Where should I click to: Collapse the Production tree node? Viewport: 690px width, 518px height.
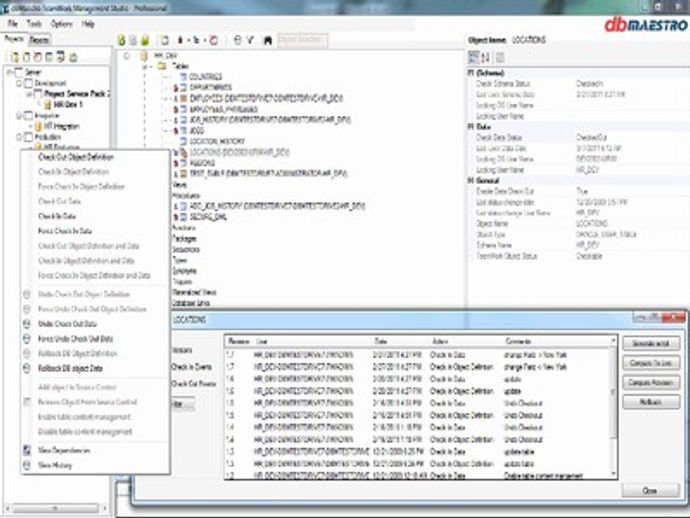click(19, 137)
